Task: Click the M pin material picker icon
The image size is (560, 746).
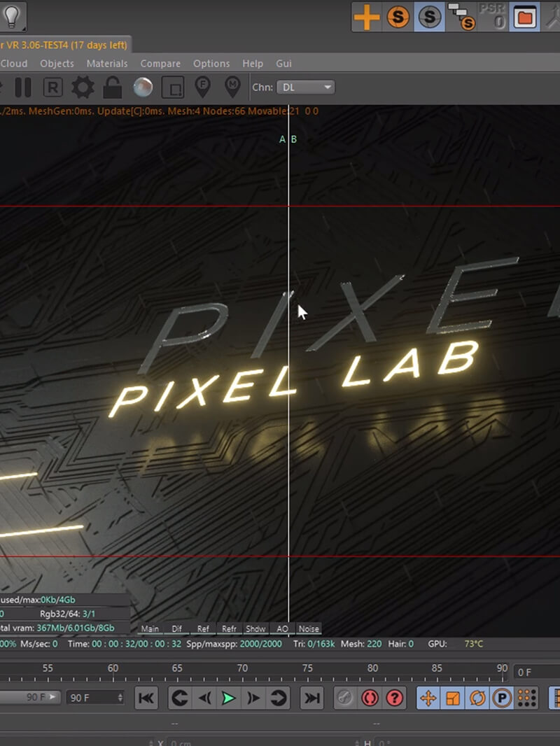Action: (232, 87)
